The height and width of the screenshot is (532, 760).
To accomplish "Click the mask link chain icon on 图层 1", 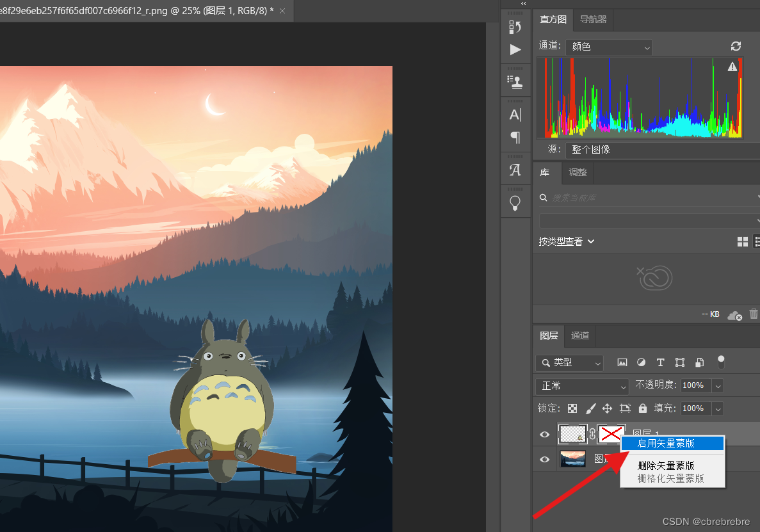I will click(x=592, y=434).
